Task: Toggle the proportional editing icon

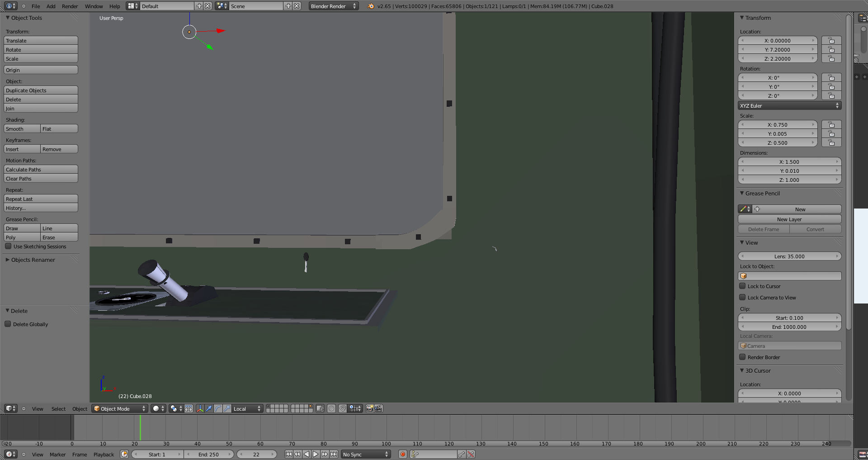Action: [331, 408]
